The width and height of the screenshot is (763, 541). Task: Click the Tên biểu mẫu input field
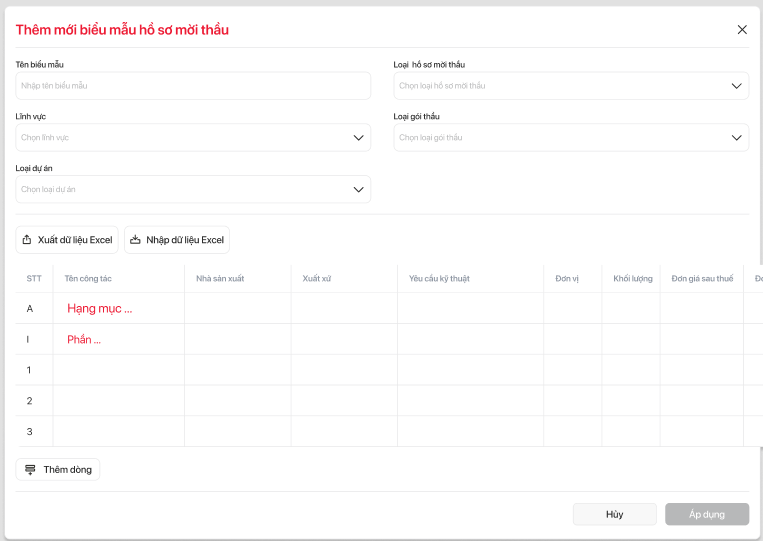[193, 86]
